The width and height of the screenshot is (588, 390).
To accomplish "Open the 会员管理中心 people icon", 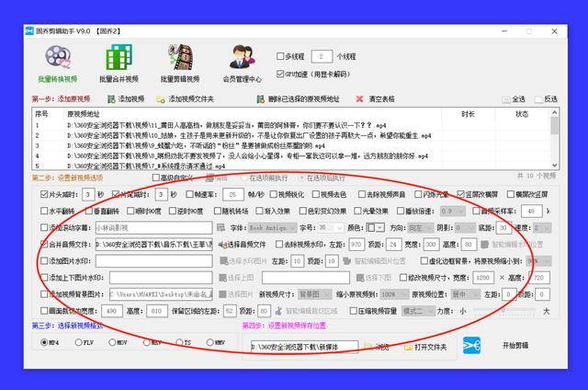I will coord(243,57).
